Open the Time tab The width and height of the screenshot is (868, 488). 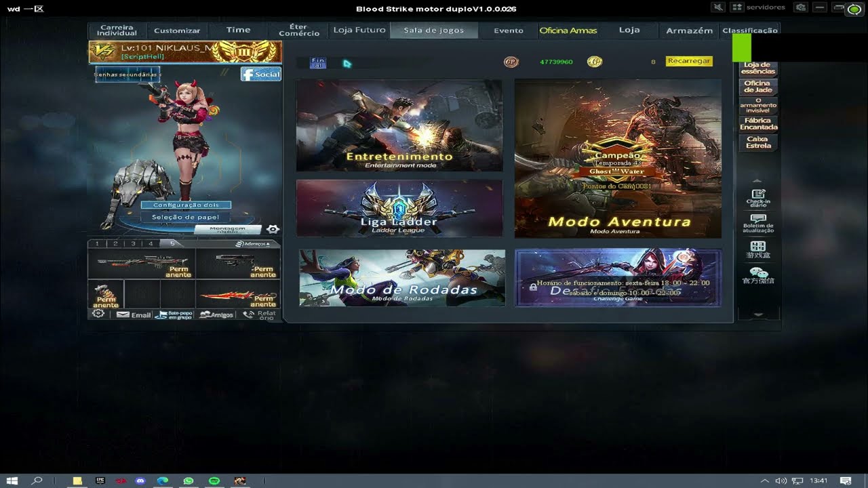pyautogui.click(x=238, y=30)
